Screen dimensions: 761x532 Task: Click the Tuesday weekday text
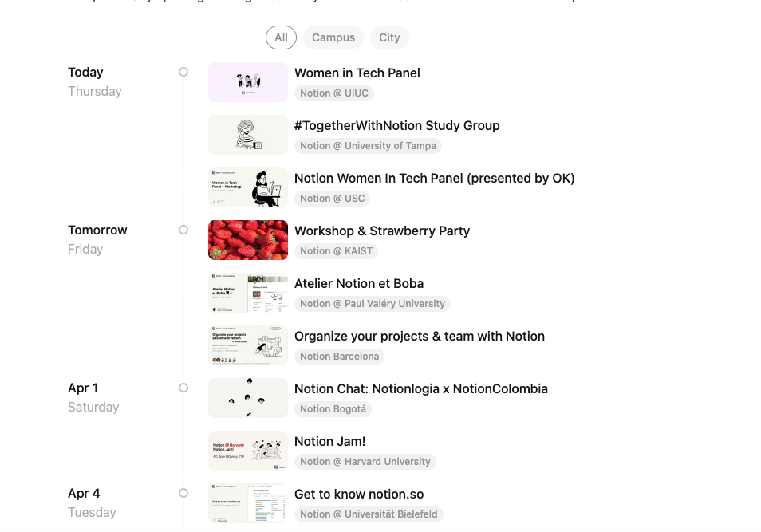[92, 513]
